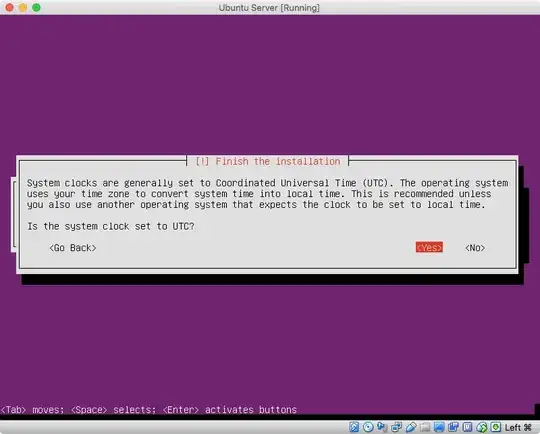Click the keyboard capture green arrow icon
The image size is (540, 434).
(496, 427)
